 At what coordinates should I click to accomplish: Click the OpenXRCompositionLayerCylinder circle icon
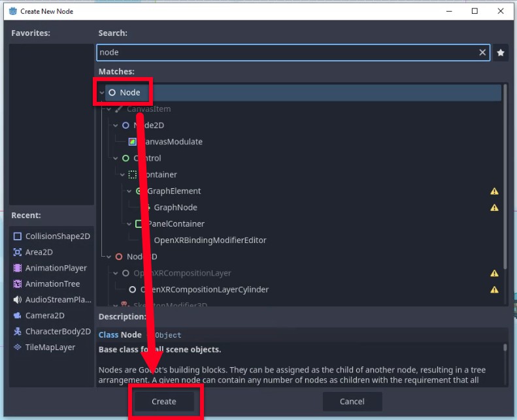132,289
